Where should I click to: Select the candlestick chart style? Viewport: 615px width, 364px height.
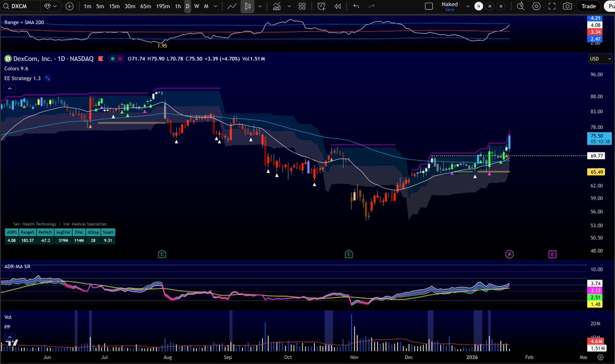point(248,6)
